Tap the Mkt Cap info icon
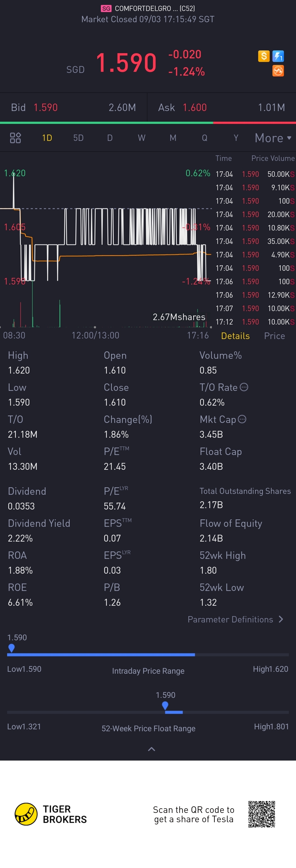 (242, 419)
